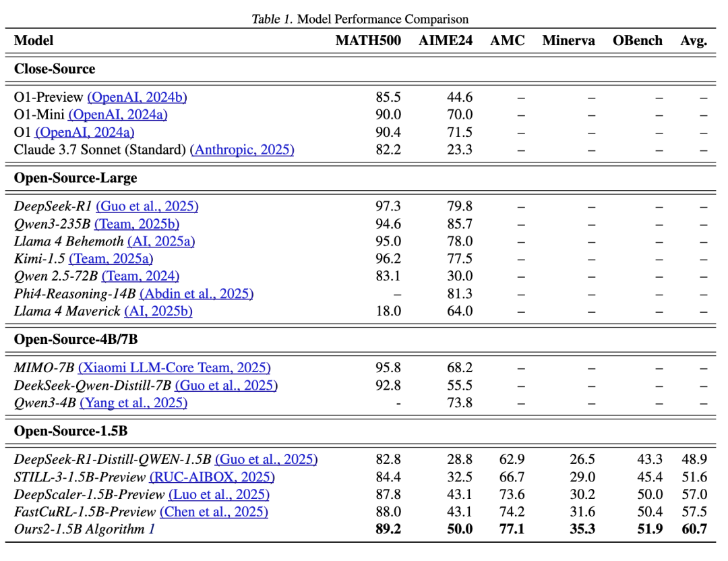Click the table caption 'Model Performance Comparison'
The height and width of the screenshot is (561, 728).
pos(383,20)
